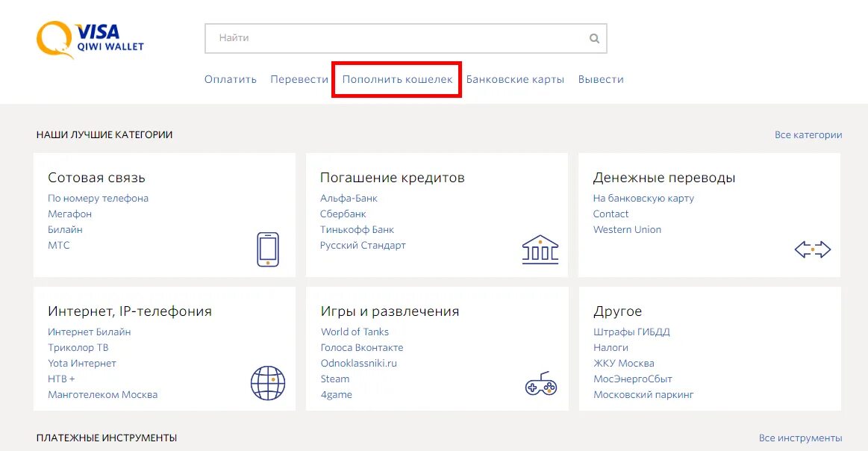Screen dimensions: 868x451
Task: Open the Вывести menu item
Action: 601,79
